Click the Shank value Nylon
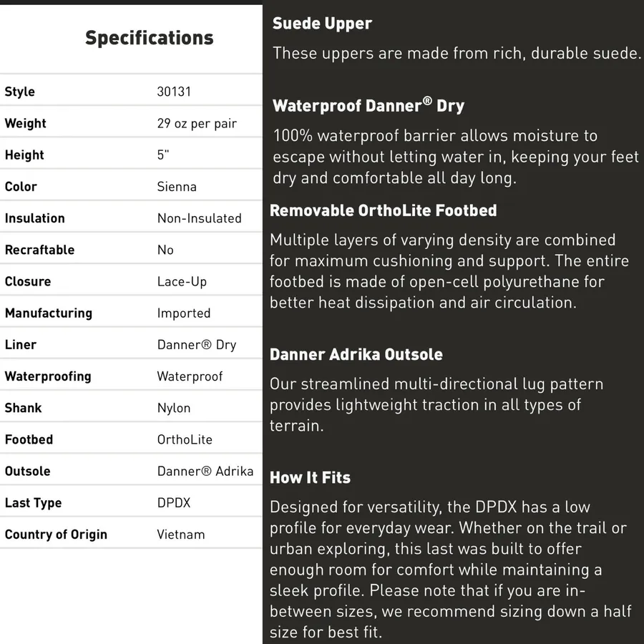Screen dimensions: 644x644 tap(174, 409)
